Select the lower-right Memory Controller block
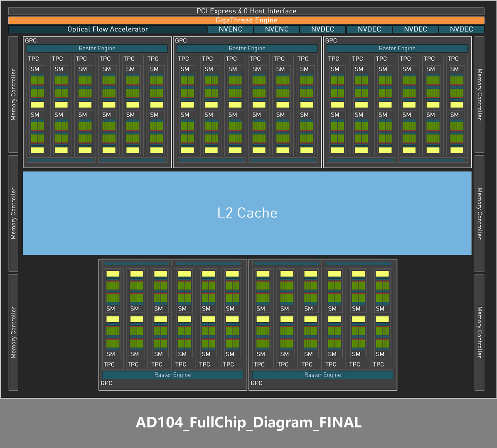Image resolution: width=497 pixels, height=448 pixels. coord(480,333)
